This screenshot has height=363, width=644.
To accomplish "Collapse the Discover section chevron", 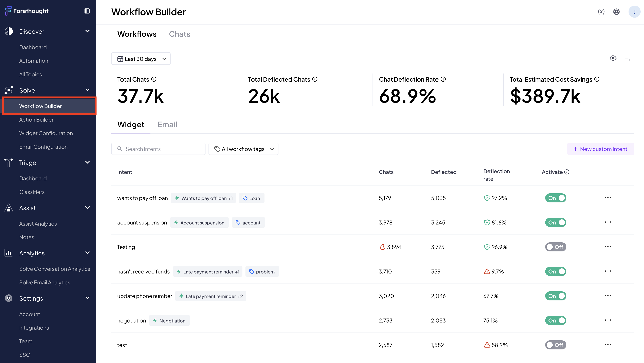I will (87, 31).
